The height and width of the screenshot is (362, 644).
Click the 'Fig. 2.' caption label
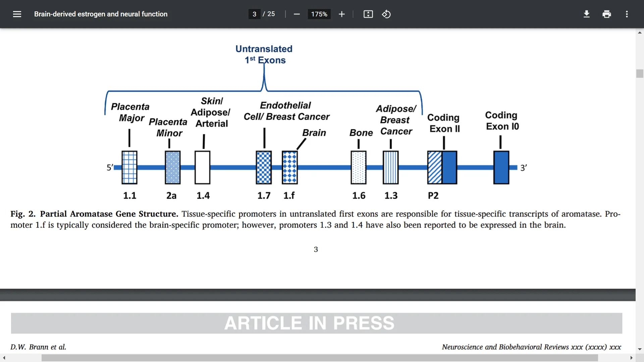click(x=23, y=214)
